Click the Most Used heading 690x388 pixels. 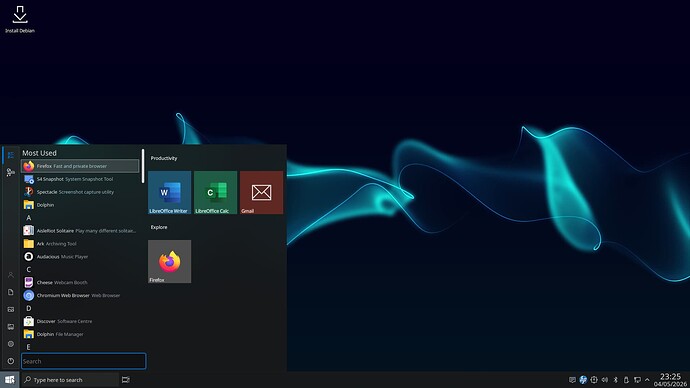[39, 153]
